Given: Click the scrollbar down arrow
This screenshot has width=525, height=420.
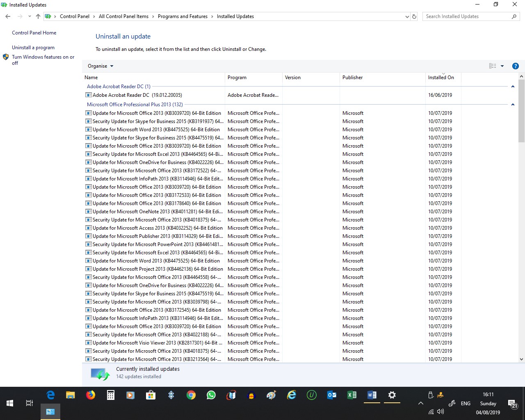Looking at the screenshot, I should (x=521, y=359).
